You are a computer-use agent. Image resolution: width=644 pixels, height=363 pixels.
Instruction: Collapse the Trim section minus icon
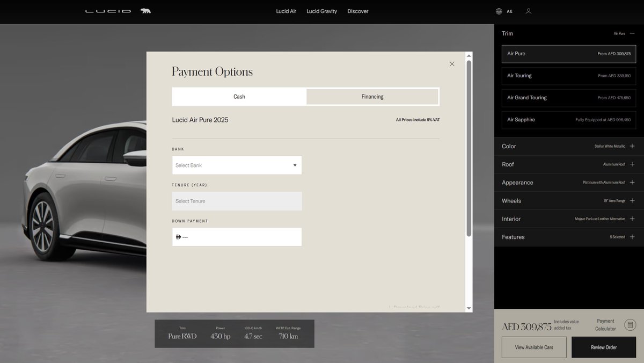point(632,33)
